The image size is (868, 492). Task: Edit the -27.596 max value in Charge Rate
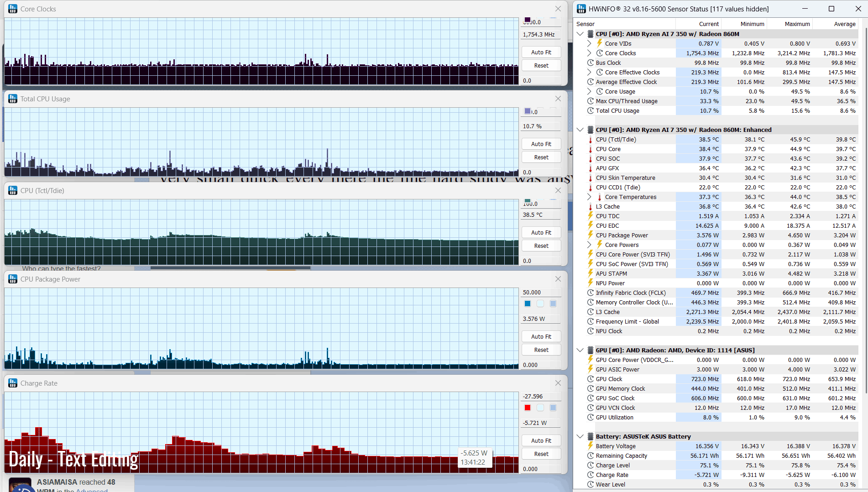(x=541, y=397)
